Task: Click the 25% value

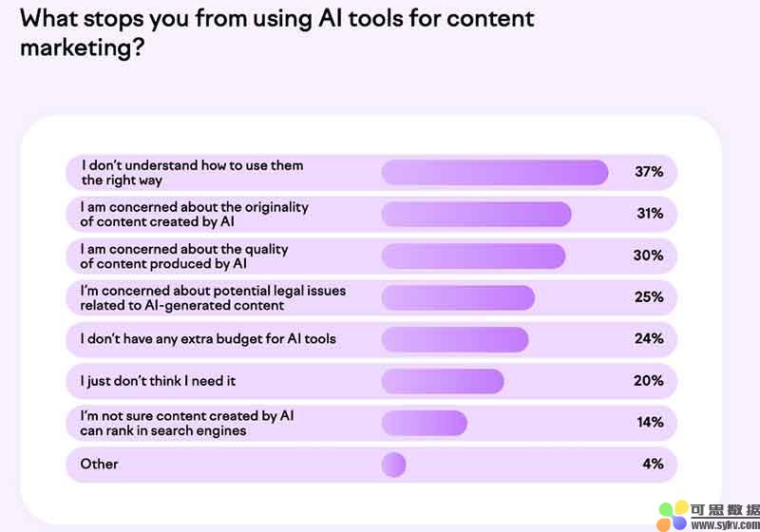Action: coord(649,297)
